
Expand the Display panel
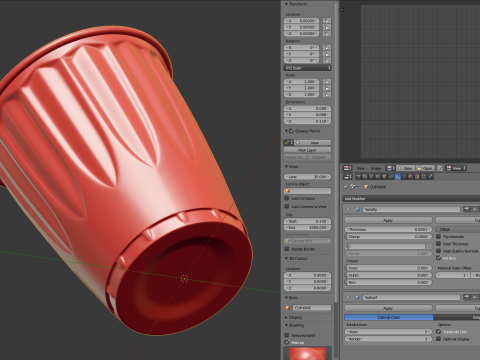[286, 317]
